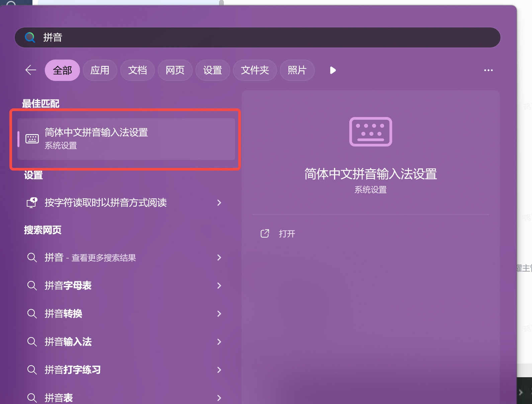Click the large keyboard icon in preview pane
This screenshot has height=404, width=532.
pyautogui.click(x=370, y=132)
